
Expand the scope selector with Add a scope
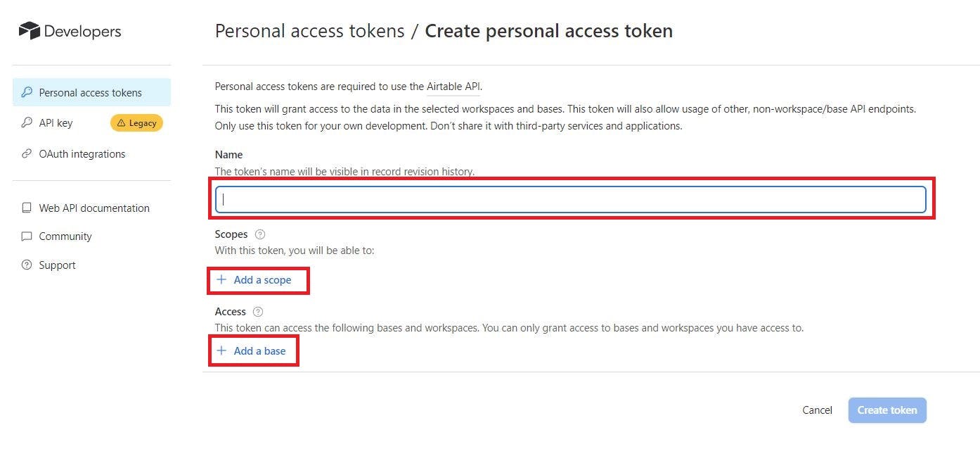pos(264,279)
